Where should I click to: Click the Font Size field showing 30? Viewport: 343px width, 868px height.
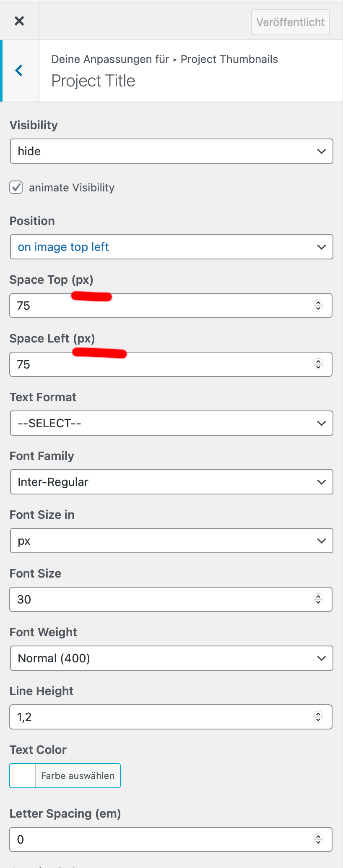click(159, 599)
